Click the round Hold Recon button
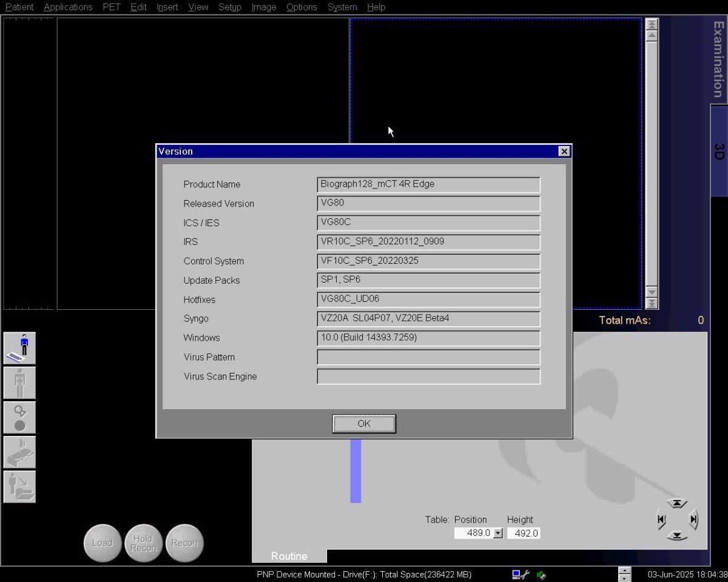728x582 pixels. pos(143,543)
